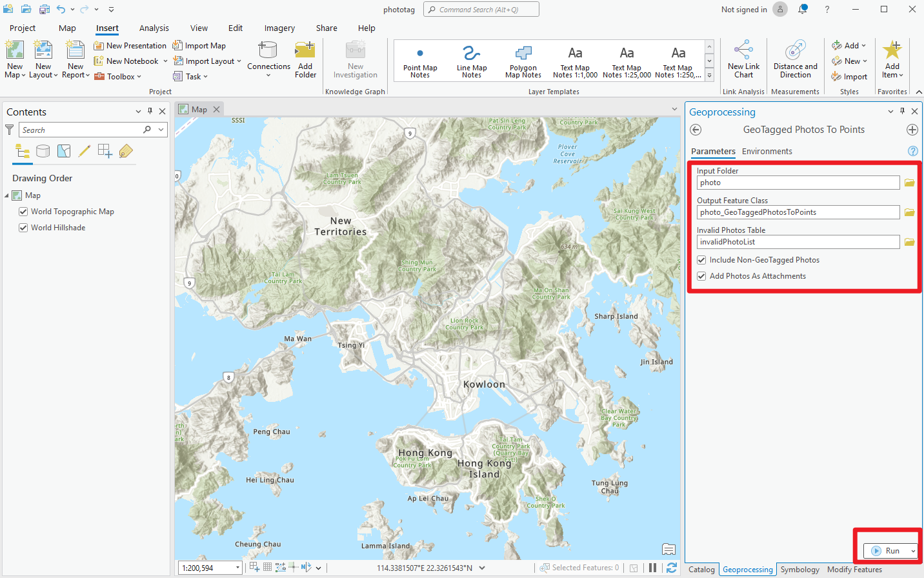
Task: Open Distance and Direction measurements
Action: (x=794, y=59)
